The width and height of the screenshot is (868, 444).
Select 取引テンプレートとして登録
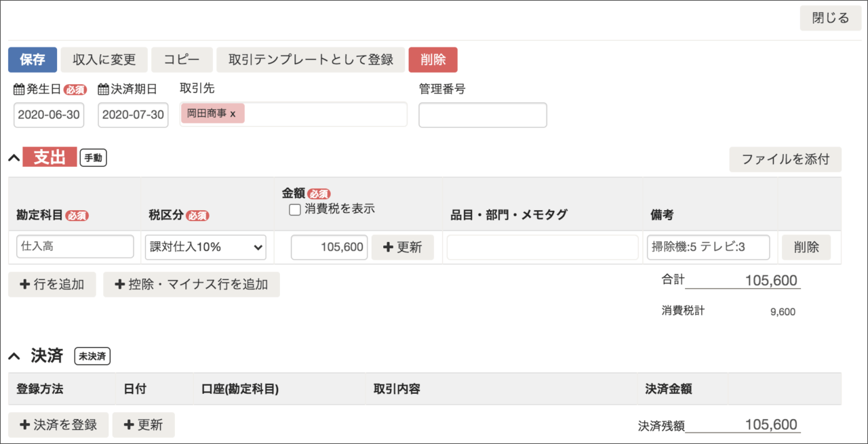pos(311,60)
